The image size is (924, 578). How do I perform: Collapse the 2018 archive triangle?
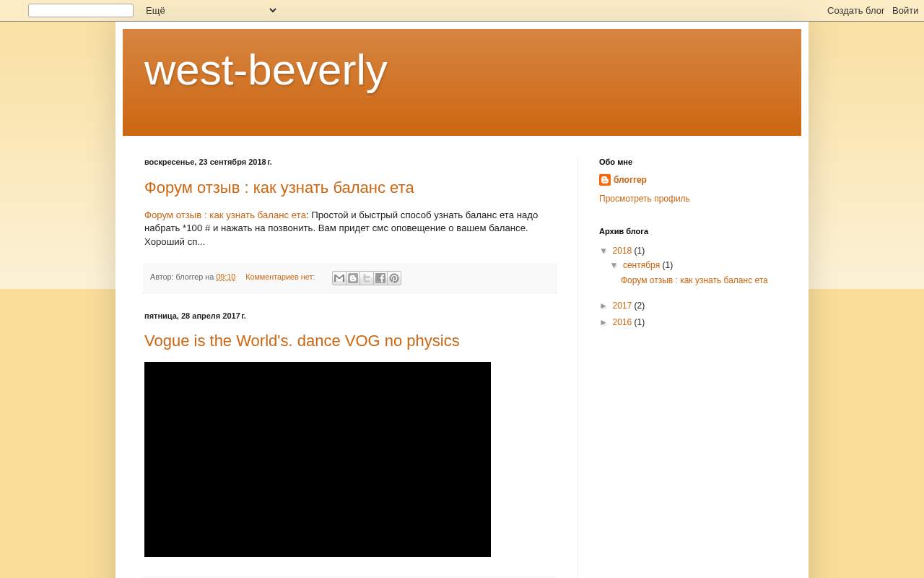[x=604, y=251]
